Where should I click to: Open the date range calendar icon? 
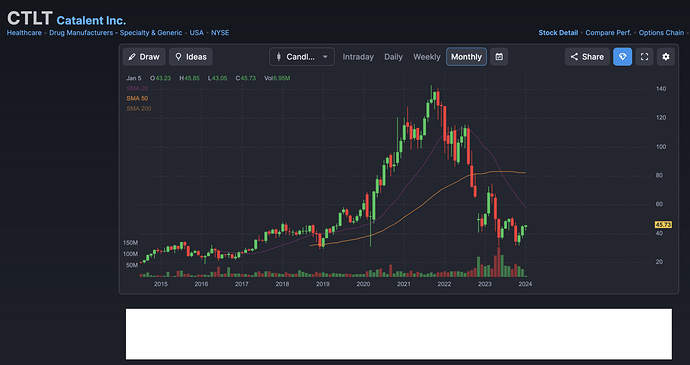coord(499,57)
